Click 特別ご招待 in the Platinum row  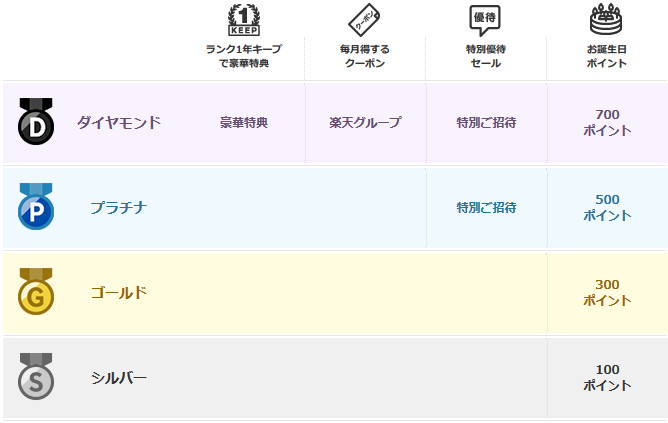486,208
